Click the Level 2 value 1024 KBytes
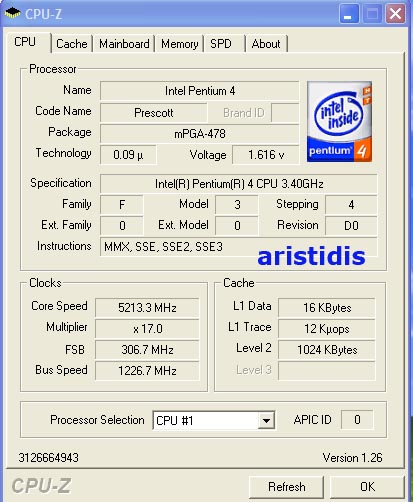Image resolution: width=413 pixels, height=502 pixels. pyautogui.click(x=327, y=350)
